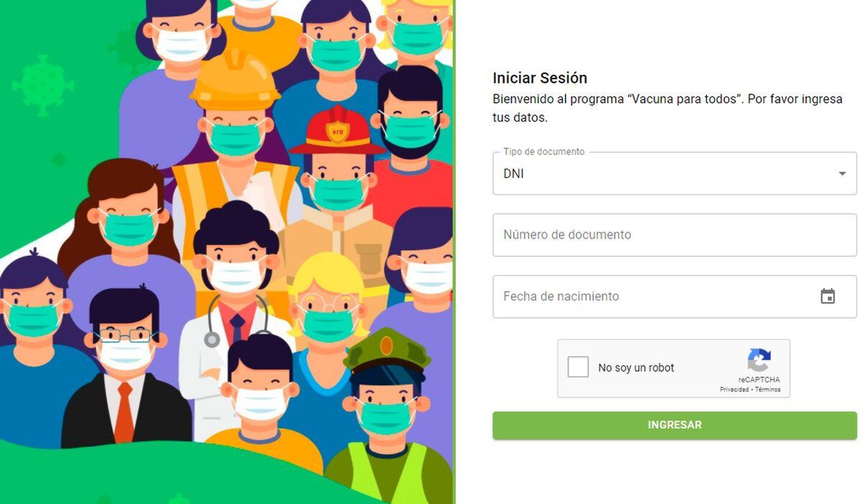Click the "No soy un robot" label

coord(636,367)
